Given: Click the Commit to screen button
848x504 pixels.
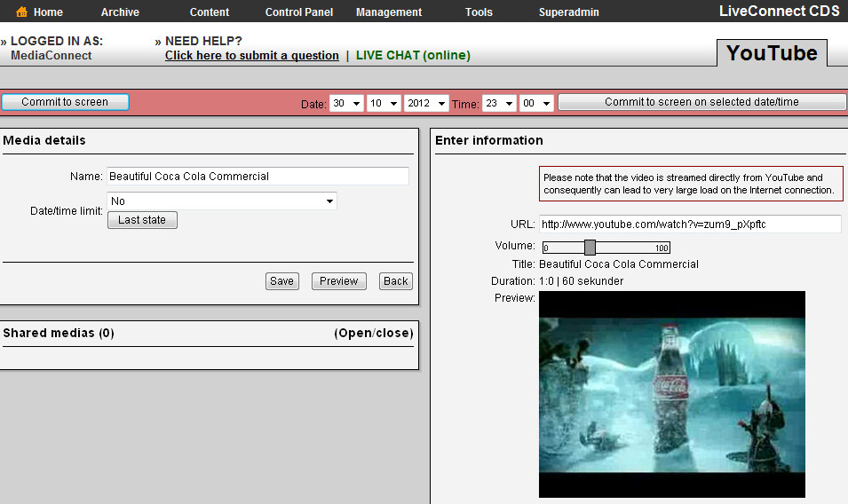Looking at the screenshot, I should 65,102.
